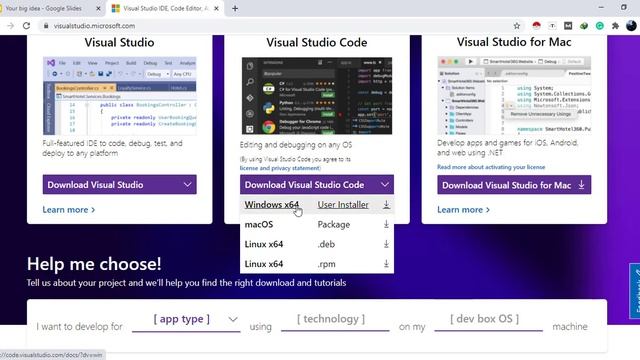Open the extensions puzzle piece icon
The height and width of the screenshot is (360, 640).
pos(615,26)
